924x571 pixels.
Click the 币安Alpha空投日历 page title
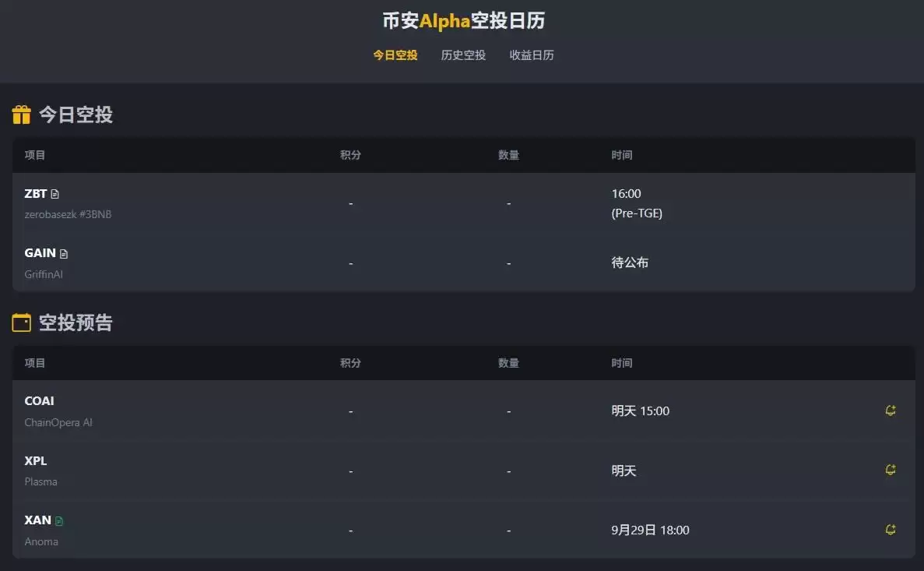click(462, 20)
